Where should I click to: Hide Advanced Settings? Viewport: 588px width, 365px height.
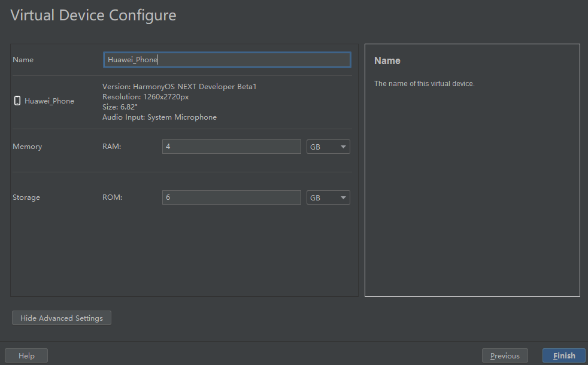pos(62,318)
